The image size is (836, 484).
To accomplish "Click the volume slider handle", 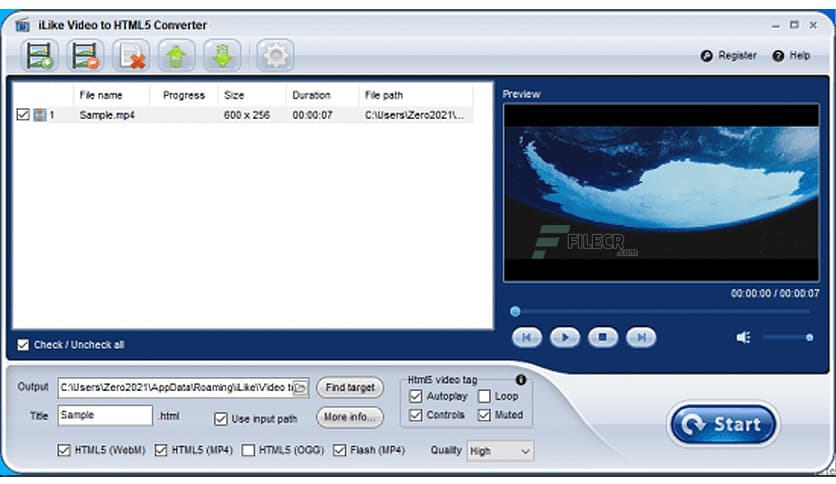I will click(809, 337).
